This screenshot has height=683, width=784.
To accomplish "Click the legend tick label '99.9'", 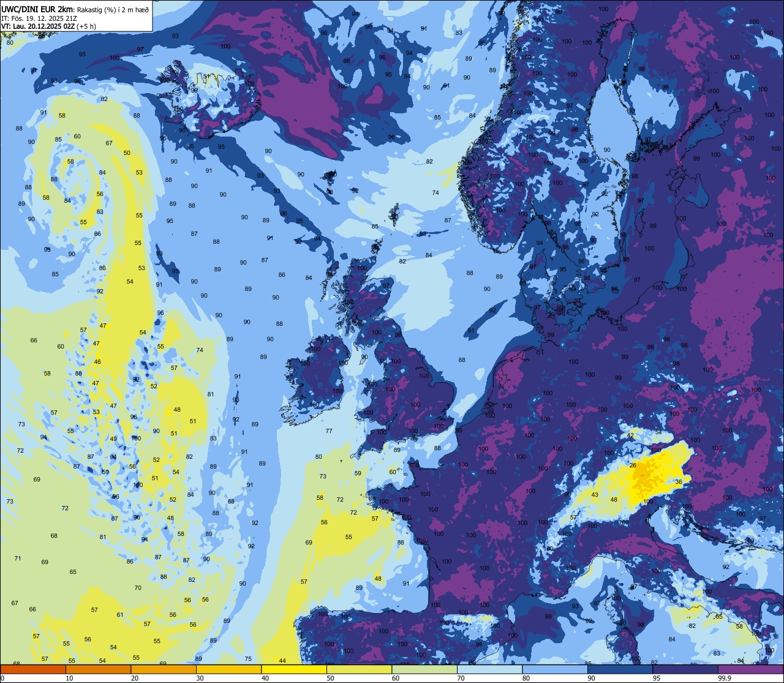I will [725, 678].
